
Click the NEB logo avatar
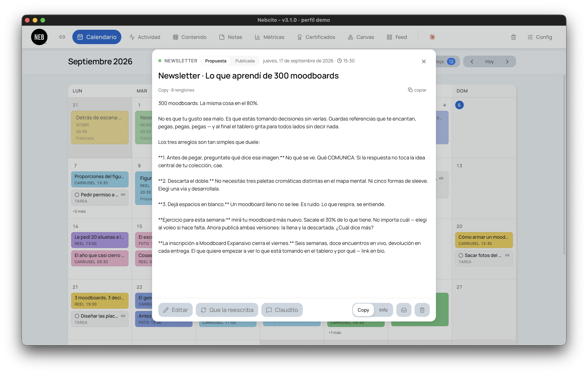click(39, 37)
